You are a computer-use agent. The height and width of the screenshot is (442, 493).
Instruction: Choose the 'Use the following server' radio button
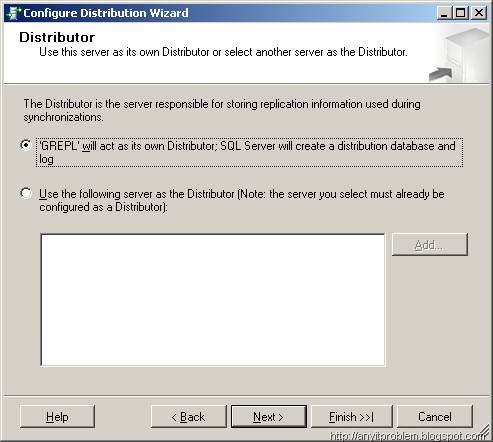[x=26, y=193]
